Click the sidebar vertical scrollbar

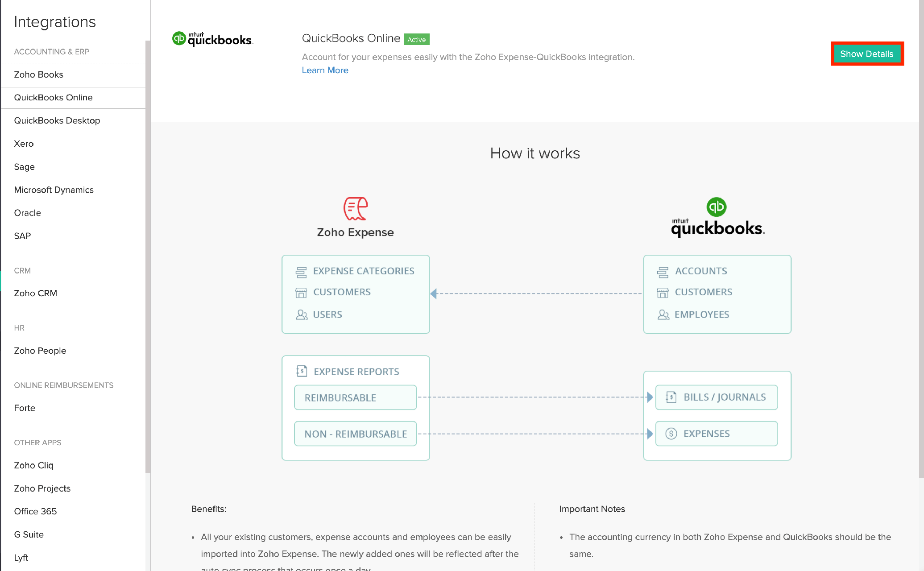point(148,257)
